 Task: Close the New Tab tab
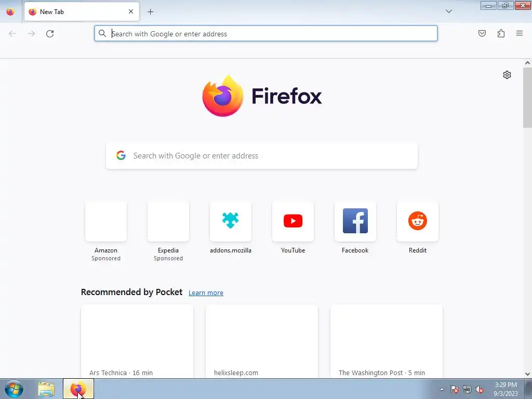(x=131, y=11)
